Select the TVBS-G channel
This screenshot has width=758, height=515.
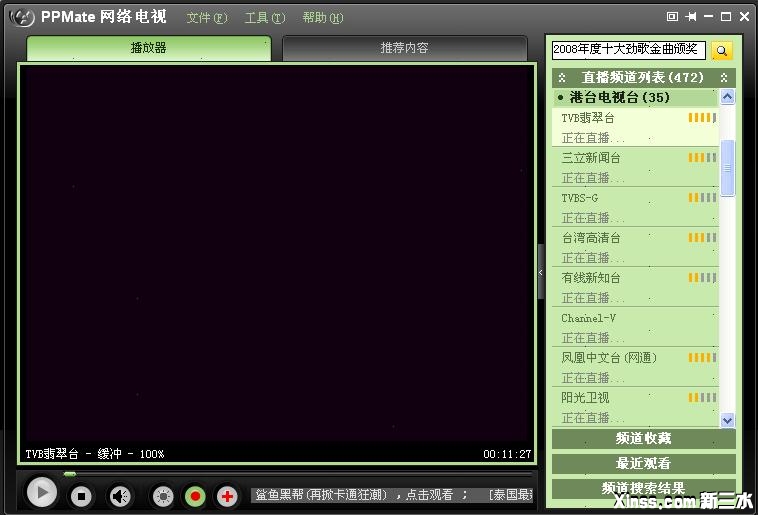coord(635,207)
